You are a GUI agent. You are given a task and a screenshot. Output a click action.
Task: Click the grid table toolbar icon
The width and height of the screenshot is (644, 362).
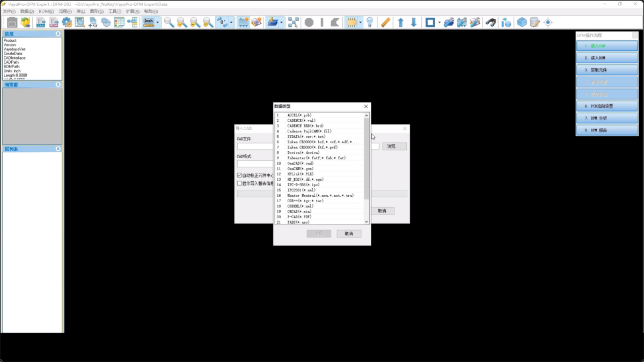pos(119,23)
